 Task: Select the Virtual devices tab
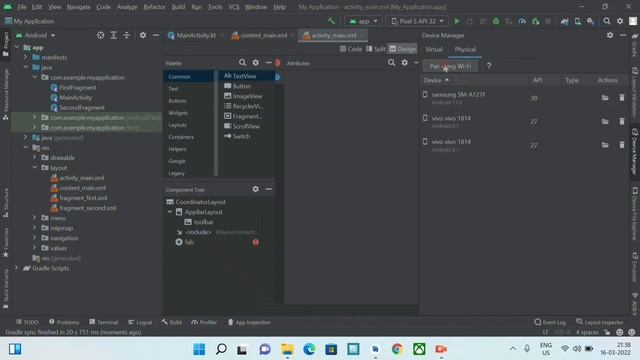433,49
